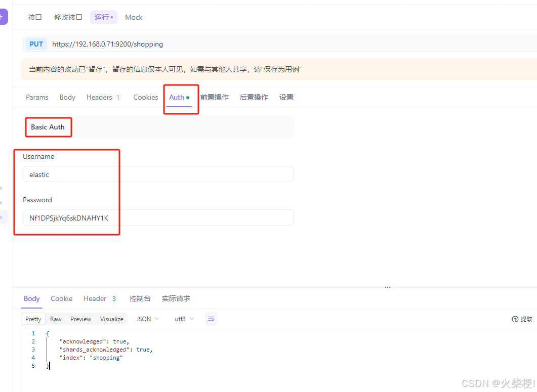Switch to the response Cookie tab
Image resolution: width=537 pixels, height=392 pixels.
point(62,298)
